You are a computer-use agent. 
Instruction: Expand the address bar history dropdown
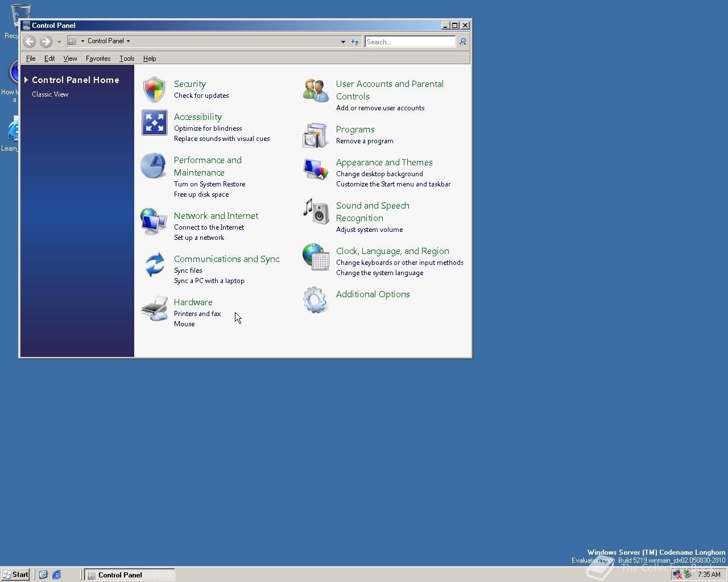pos(343,41)
